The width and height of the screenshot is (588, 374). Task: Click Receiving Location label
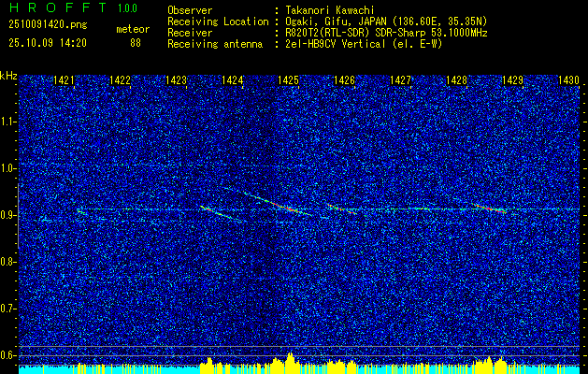click(218, 22)
